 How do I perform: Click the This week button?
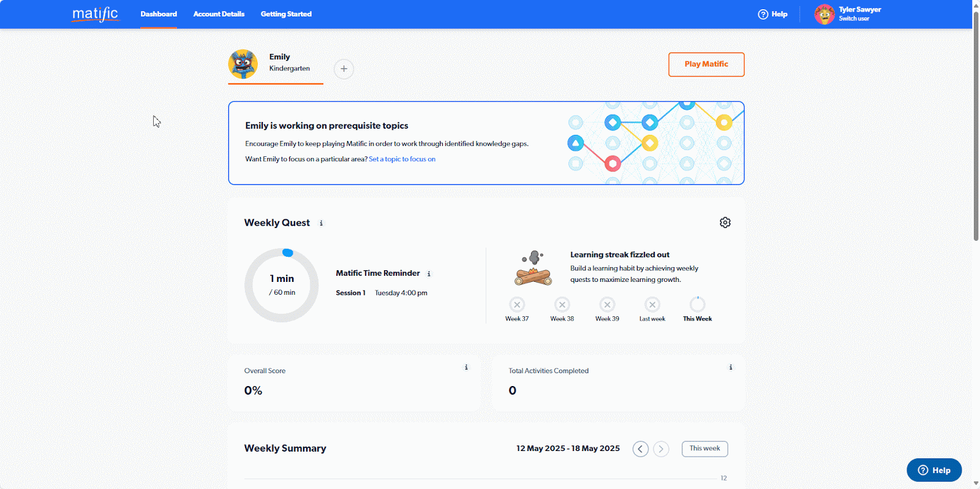(705, 449)
